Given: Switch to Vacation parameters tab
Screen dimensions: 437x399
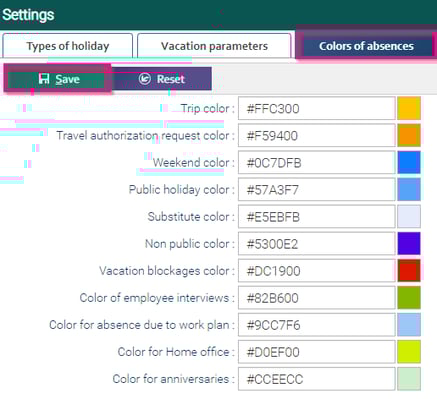Looking at the screenshot, I should [214, 46].
